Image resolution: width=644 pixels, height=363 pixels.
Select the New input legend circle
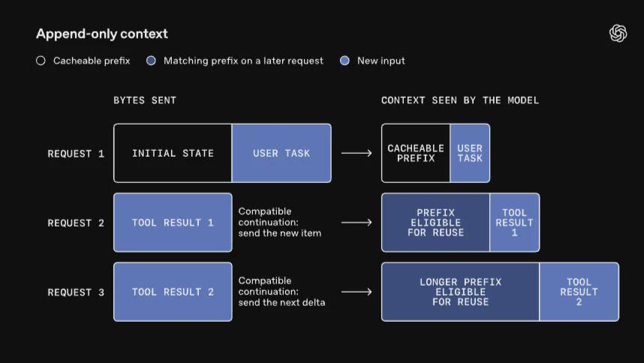pyautogui.click(x=345, y=61)
